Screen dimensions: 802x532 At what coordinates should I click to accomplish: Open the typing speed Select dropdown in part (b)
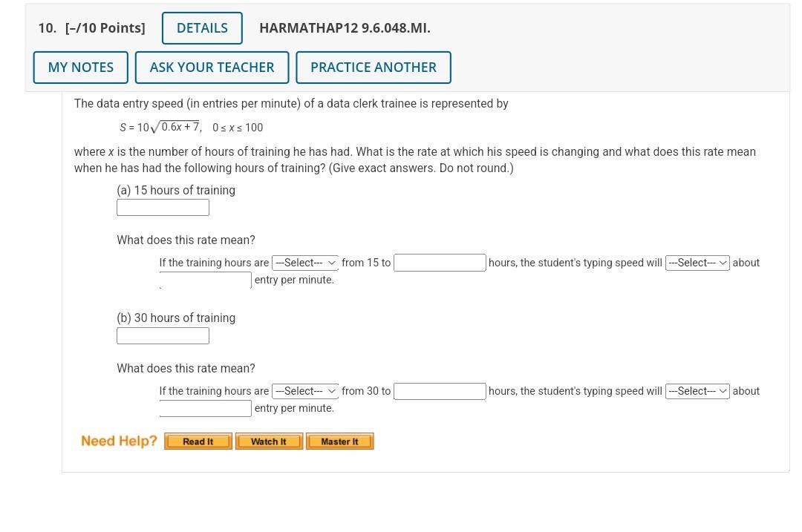pyautogui.click(x=697, y=390)
